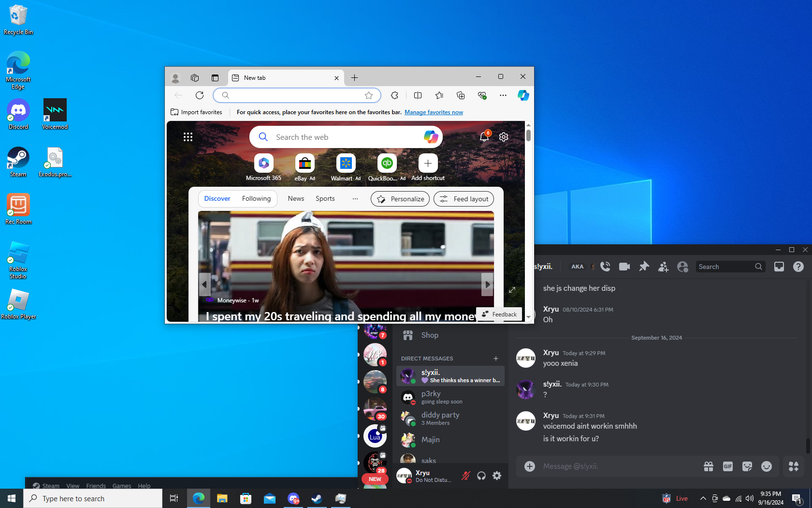812x508 pixels.
Task: Add this page to favorites star
Action: point(369,95)
